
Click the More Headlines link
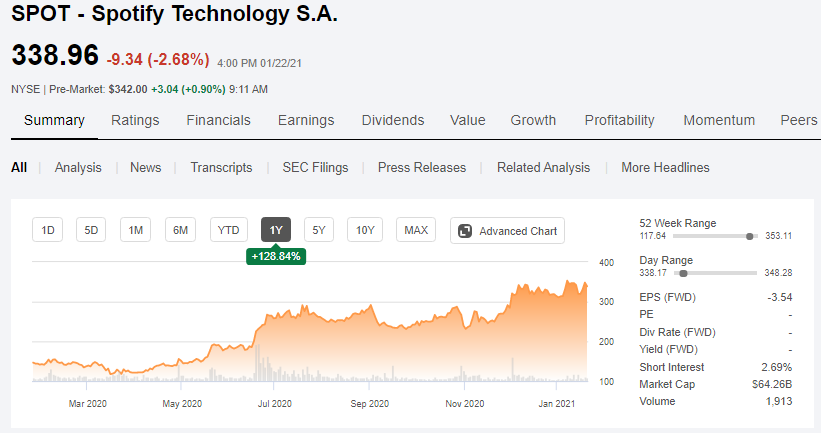665,168
